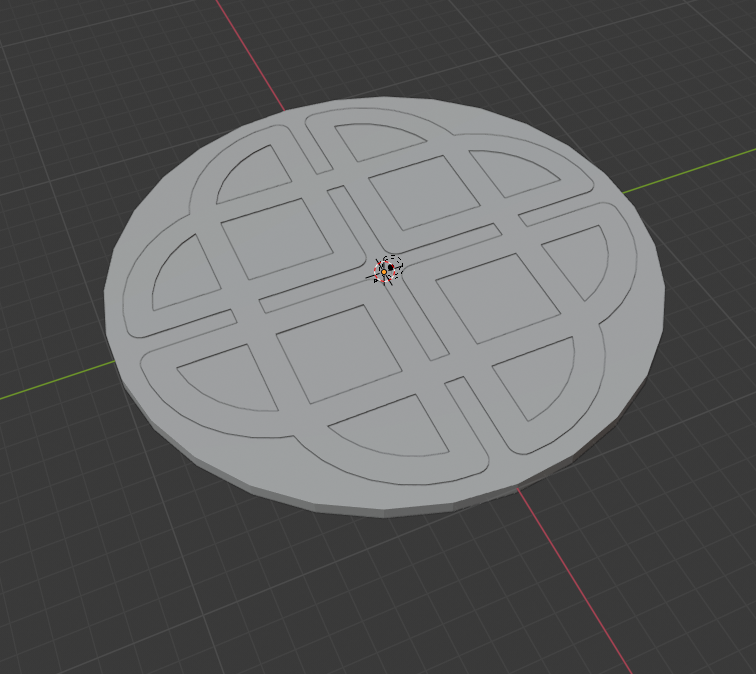Click the green Y axis line left of disc
The image size is (756, 674).
pyautogui.click(x=50, y=386)
